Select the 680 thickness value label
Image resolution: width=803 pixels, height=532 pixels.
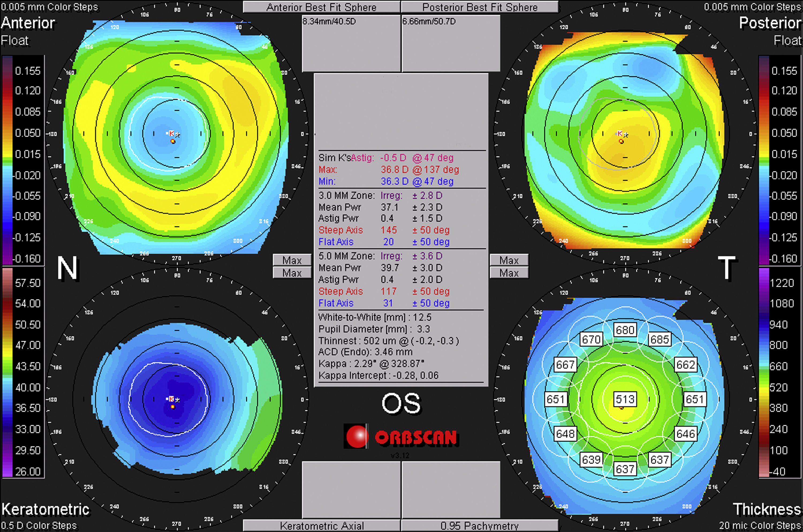pyautogui.click(x=625, y=330)
